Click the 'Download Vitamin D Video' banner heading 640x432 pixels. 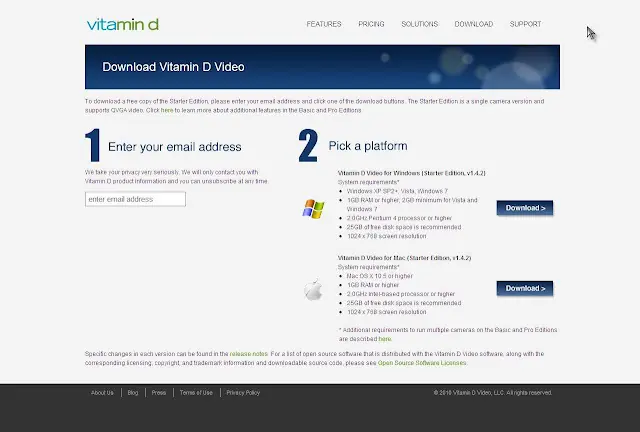(173, 67)
